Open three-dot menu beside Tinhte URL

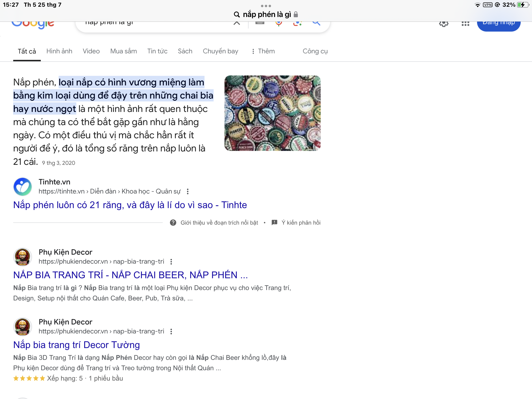coord(188,191)
